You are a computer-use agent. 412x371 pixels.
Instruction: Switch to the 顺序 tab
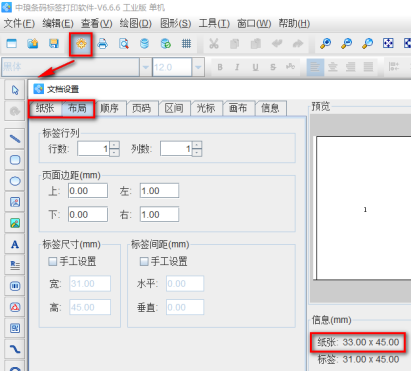tap(110, 108)
